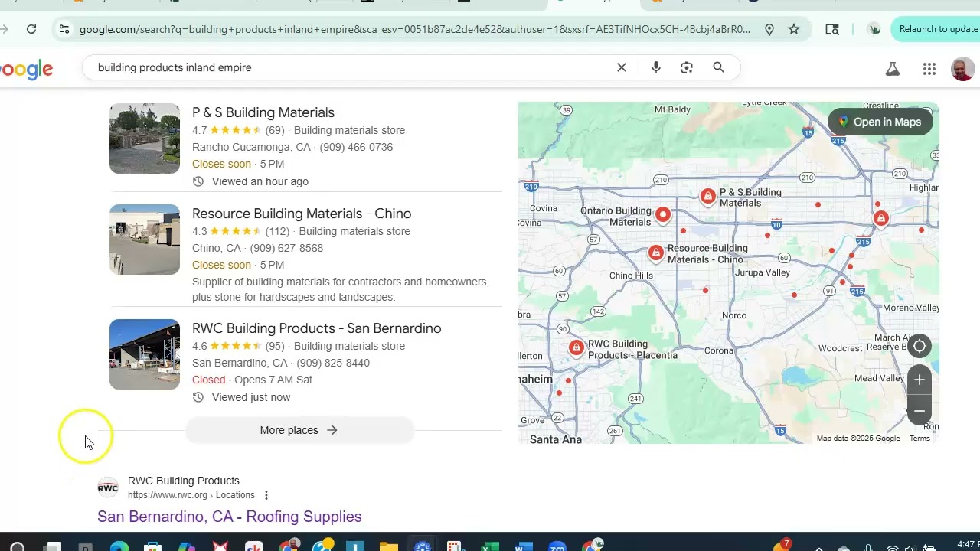Select the Resource Building Materials Chino map pin
Viewport: 980px width, 551px height.
point(655,253)
